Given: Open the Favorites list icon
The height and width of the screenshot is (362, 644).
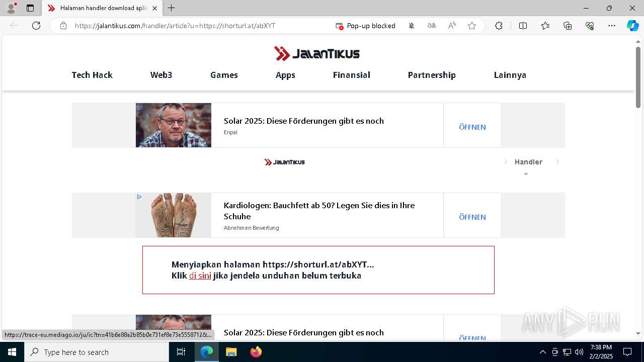Looking at the screenshot, I should (x=545, y=26).
